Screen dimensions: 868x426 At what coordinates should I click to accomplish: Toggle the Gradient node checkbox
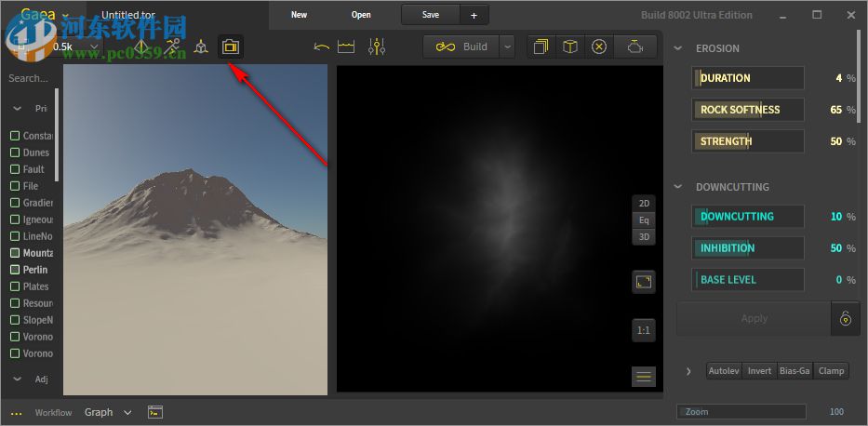(15, 203)
